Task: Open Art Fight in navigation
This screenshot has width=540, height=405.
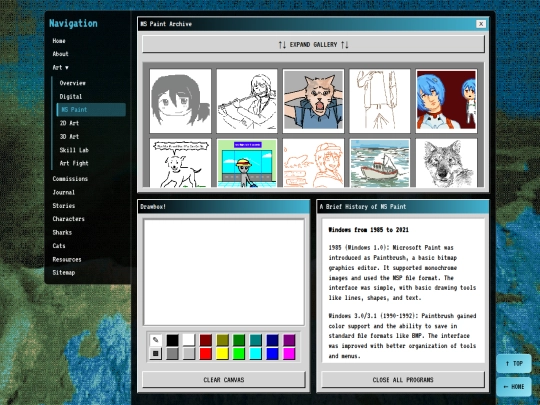Action: (x=74, y=163)
